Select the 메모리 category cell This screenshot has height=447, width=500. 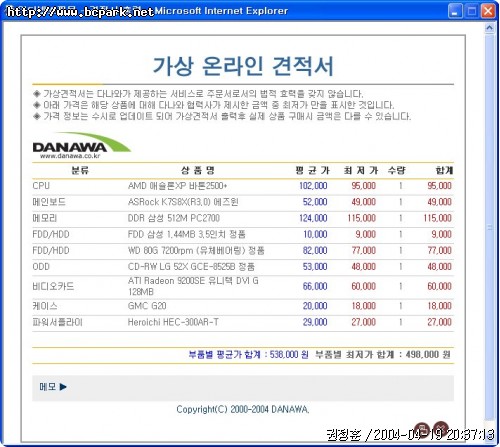coord(45,218)
